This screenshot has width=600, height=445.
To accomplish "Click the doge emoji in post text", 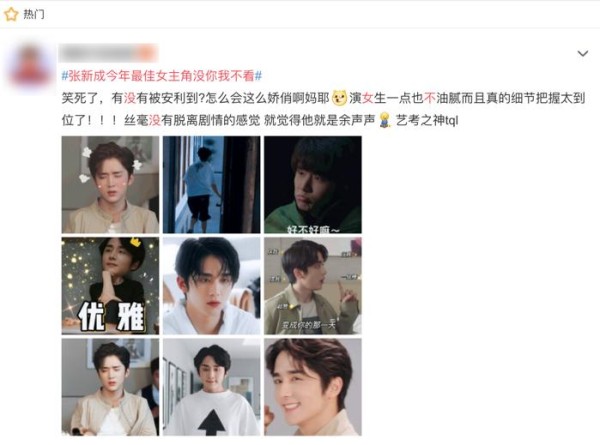I will [x=339, y=98].
